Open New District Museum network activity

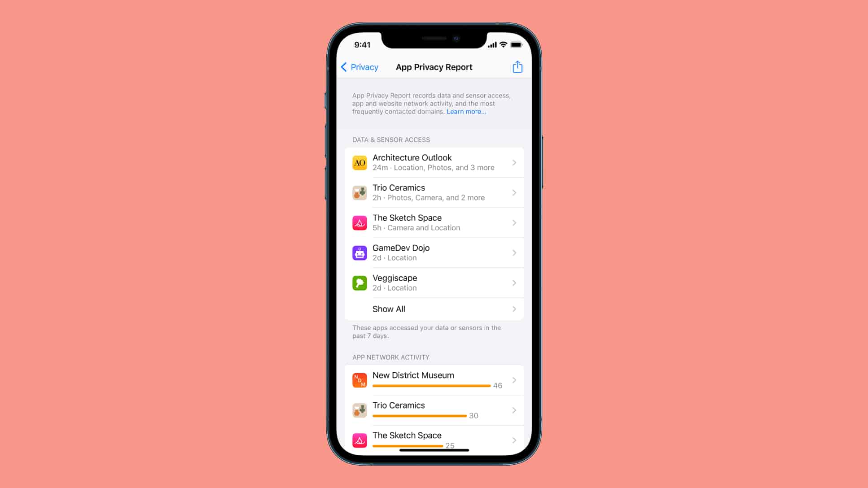[x=434, y=379]
